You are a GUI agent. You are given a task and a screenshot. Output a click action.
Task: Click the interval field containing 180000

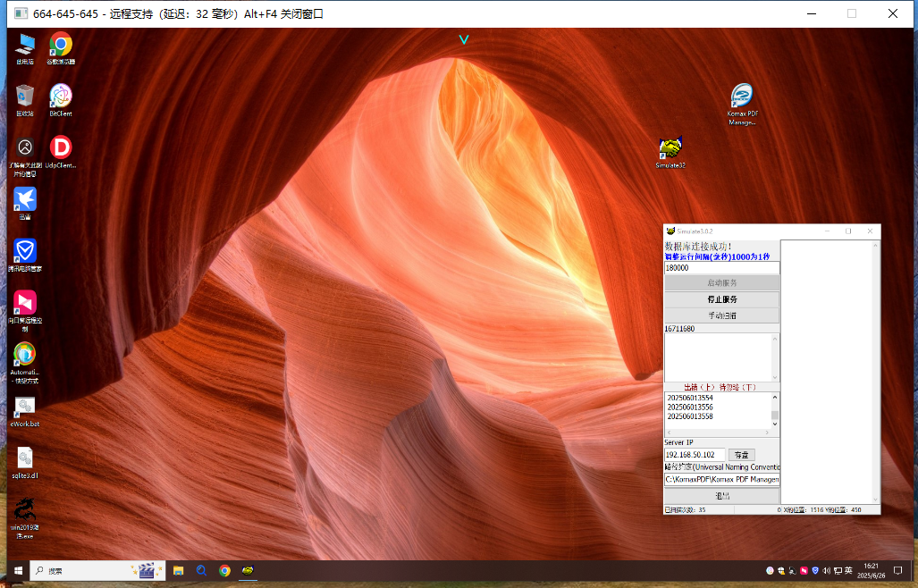[722, 267]
